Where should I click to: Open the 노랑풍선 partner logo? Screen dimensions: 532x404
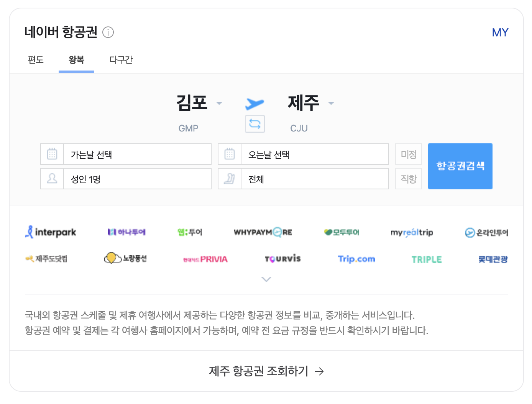pyautogui.click(x=125, y=258)
